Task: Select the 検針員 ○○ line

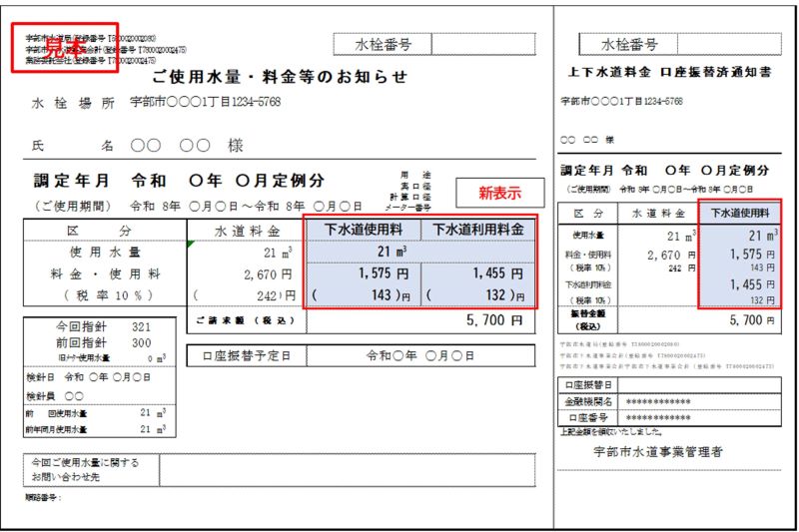Action: [55, 396]
